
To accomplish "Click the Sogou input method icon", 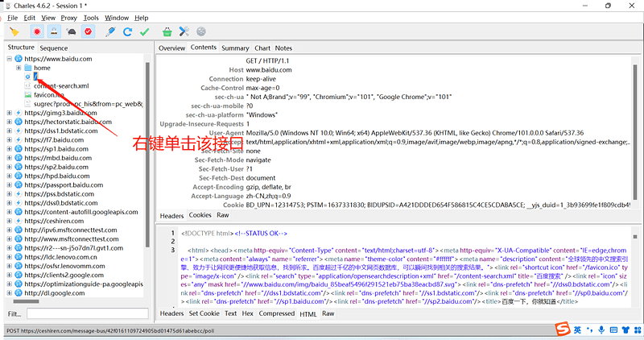I will [562, 329].
